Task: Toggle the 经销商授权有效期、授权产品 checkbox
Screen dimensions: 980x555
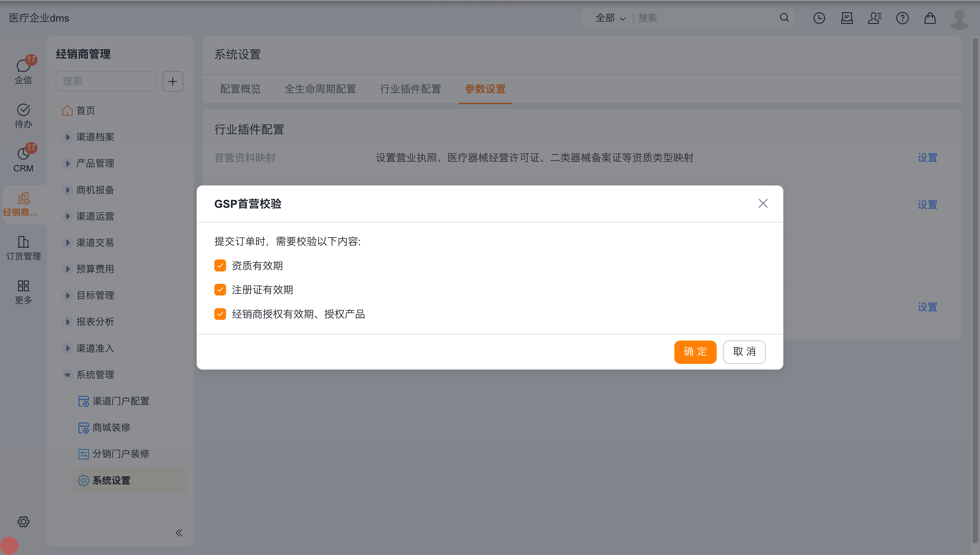Action: pos(220,314)
